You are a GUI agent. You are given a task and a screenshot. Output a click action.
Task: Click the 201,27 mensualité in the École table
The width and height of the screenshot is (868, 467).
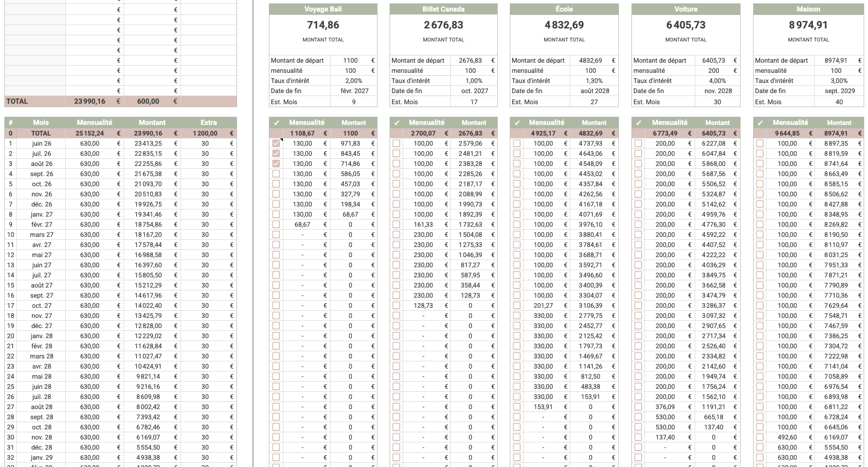(543, 305)
